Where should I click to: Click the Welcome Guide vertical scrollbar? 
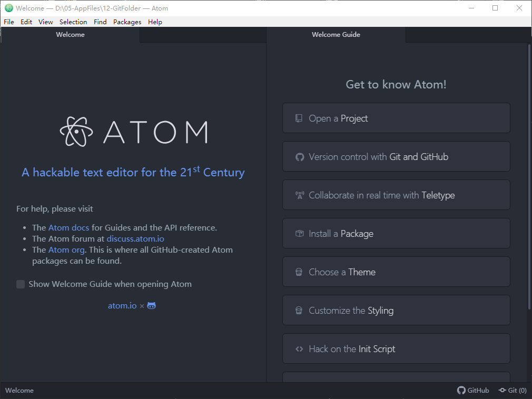(529, 177)
